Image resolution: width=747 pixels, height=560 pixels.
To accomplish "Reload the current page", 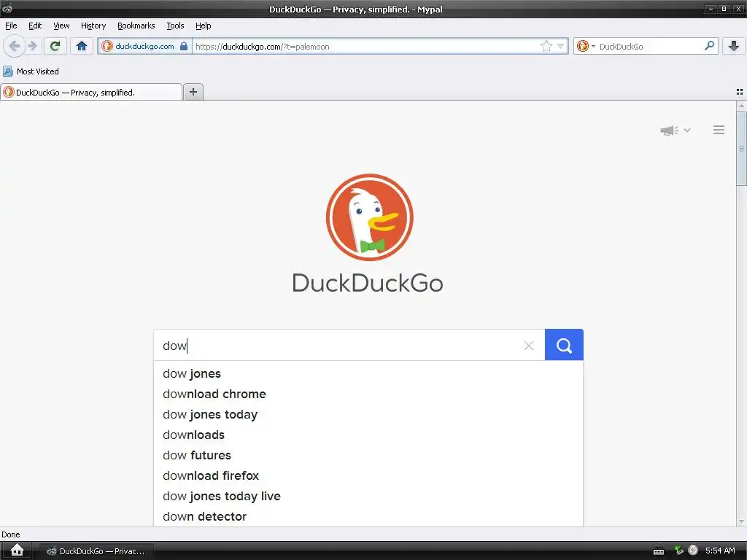I will pos(55,46).
